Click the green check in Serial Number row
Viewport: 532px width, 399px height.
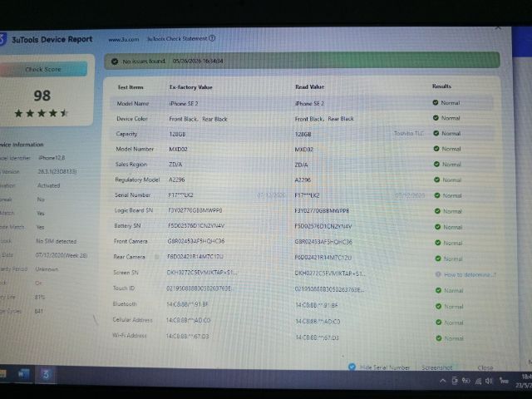[437, 195]
